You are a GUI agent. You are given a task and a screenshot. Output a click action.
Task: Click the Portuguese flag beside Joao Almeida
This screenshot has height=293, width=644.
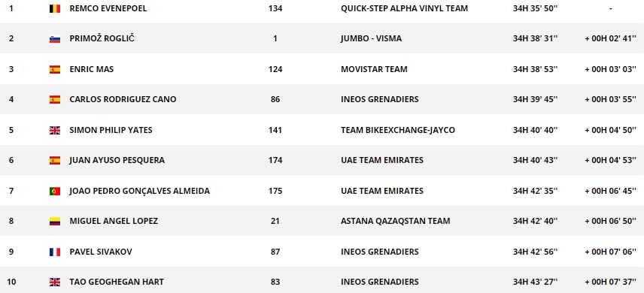point(55,191)
